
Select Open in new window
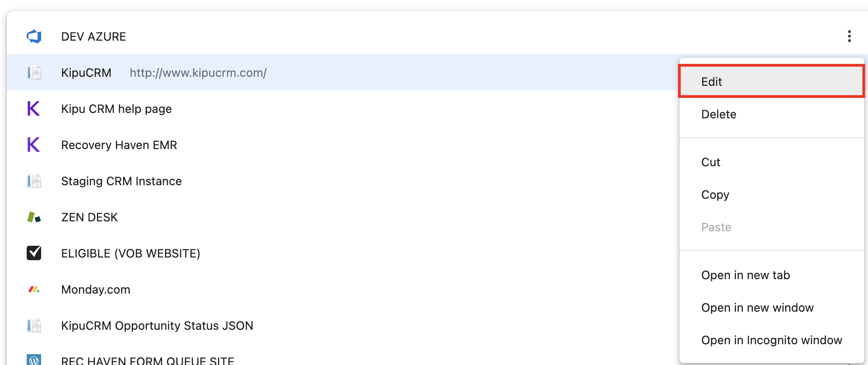click(x=757, y=308)
